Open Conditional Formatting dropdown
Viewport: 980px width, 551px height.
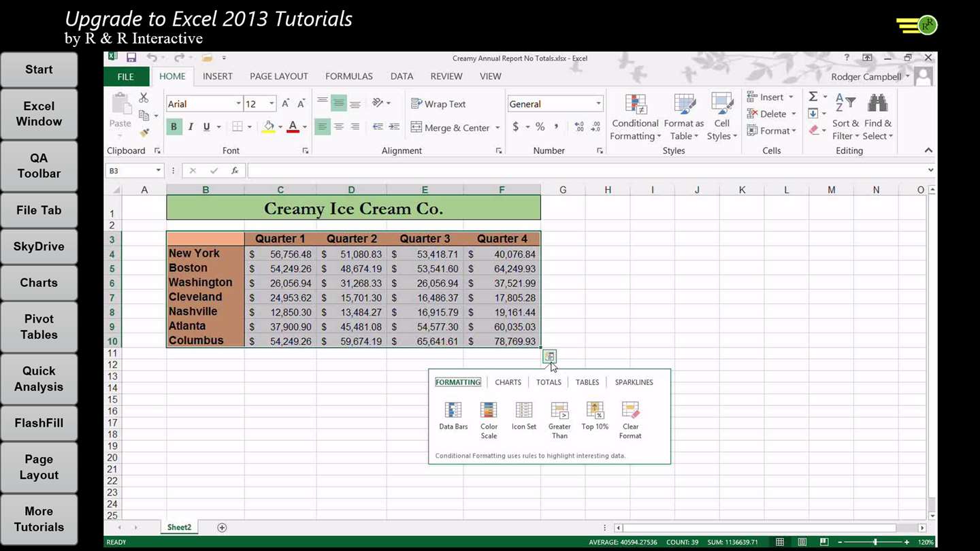(x=634, y=117)
